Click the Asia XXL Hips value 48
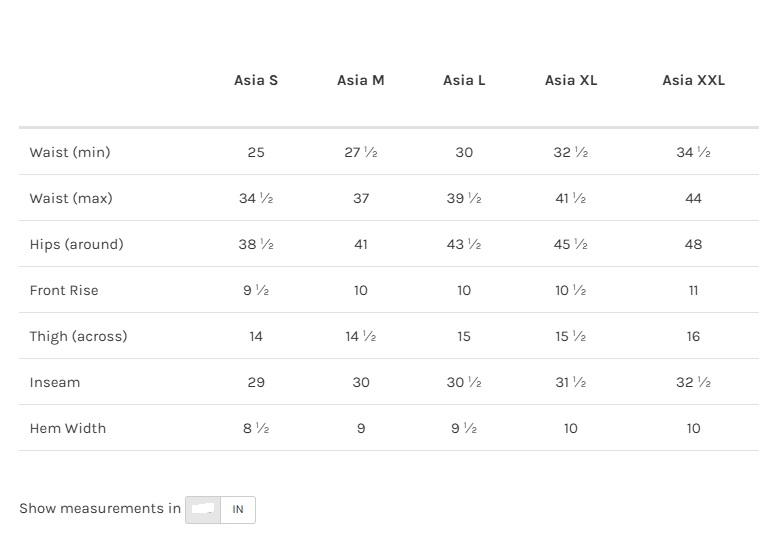Screen dimensions: 779x556 (x=693, y=244)
